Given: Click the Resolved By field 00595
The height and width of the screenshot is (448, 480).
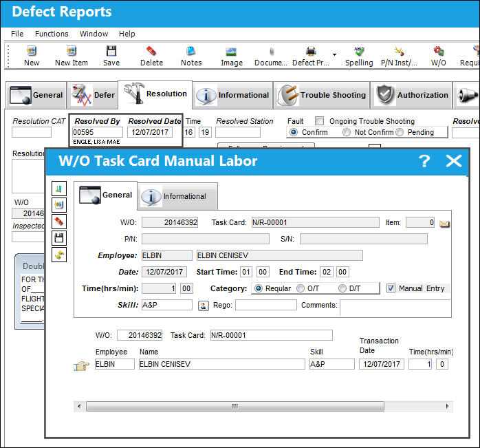Looking at the screenshot, I should tap(98, 132).
